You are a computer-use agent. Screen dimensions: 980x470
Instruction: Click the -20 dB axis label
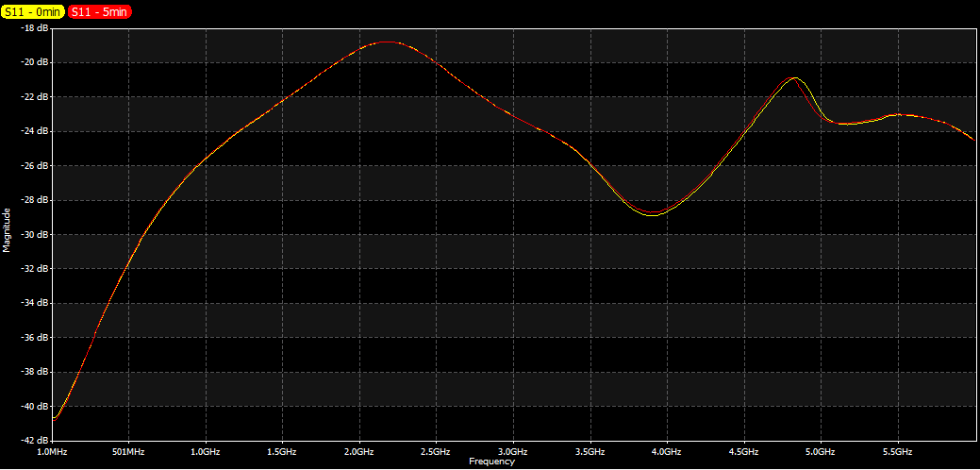click(34, 62)
